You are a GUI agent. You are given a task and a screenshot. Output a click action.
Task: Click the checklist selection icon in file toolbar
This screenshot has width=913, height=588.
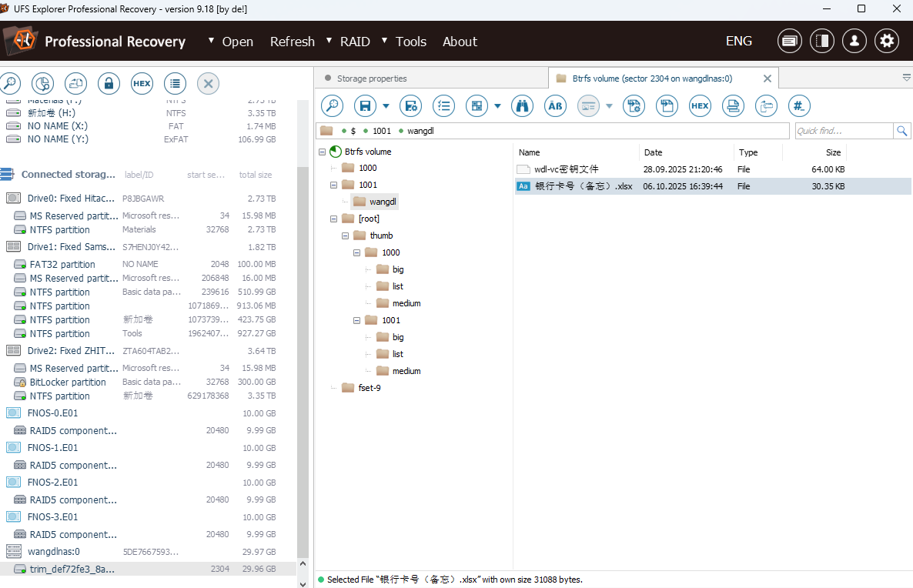(x=443, y=106)
